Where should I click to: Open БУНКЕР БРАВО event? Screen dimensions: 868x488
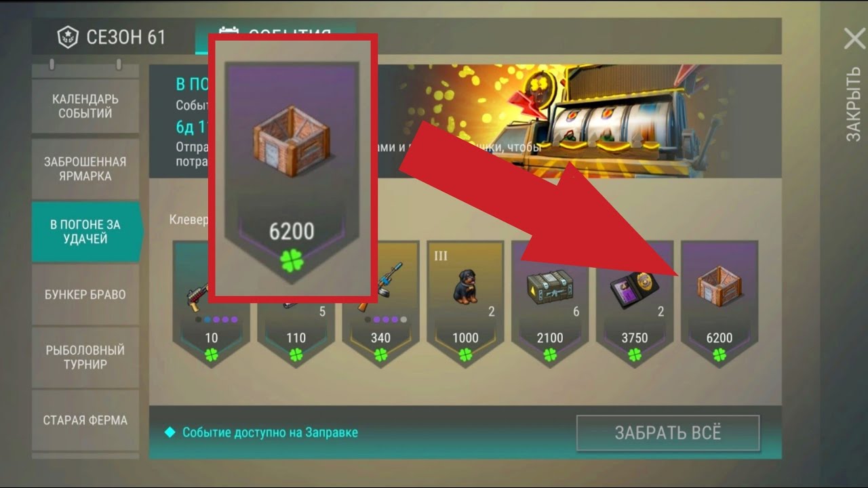pyautogui.click(x=85, y=295)
